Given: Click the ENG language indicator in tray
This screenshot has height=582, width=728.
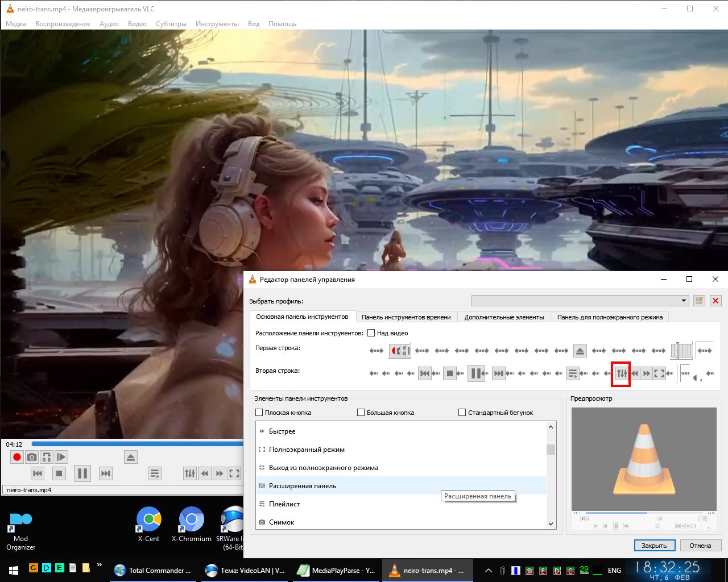Looking at the screenshot, I should pyautogui.click(x=614, y=571).
